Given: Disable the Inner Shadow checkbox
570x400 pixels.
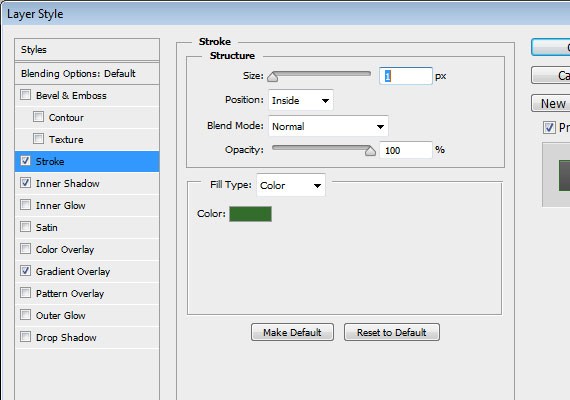Looking at the screenshot, I should 25,183.
